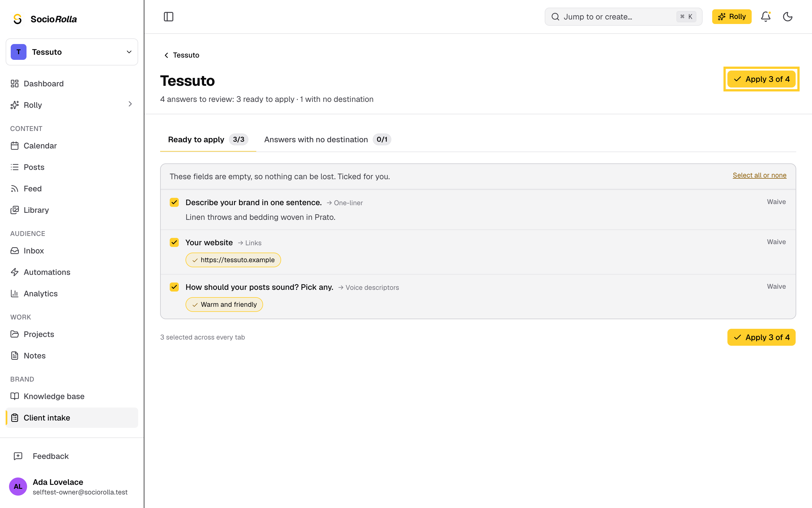Focus the Jump to or create search field
This screenshot has width=812, height=508.
[x=623, y=17]
